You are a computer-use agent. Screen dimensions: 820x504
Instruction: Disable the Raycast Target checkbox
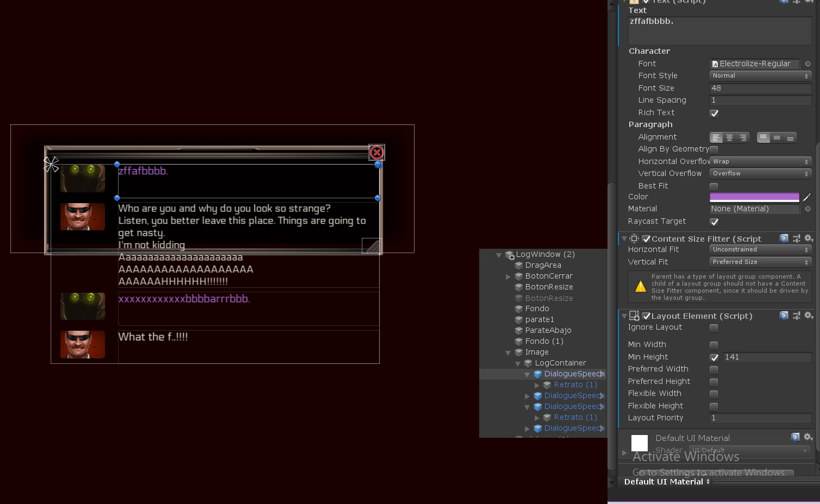714,222
